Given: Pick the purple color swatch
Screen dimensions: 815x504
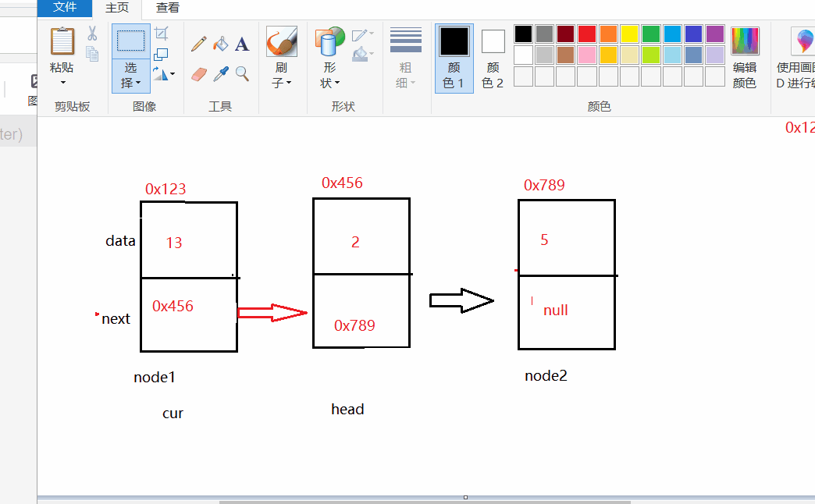Looking at the screenshot, I should (x=715, y=34).
